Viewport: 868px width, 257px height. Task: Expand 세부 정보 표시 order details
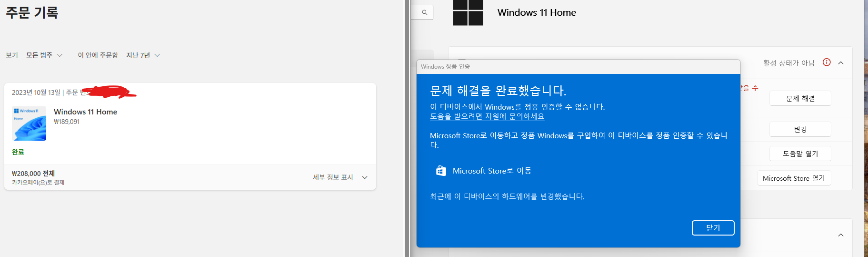click(x=340, y=177)
